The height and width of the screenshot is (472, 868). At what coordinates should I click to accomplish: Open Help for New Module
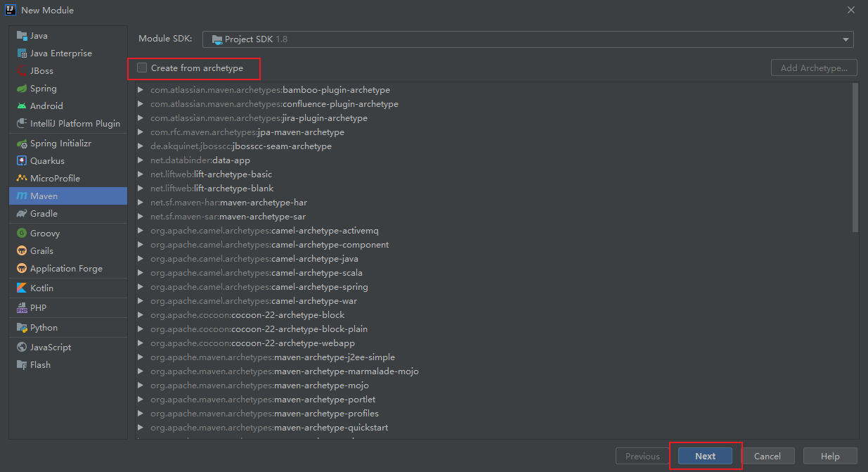830,456
